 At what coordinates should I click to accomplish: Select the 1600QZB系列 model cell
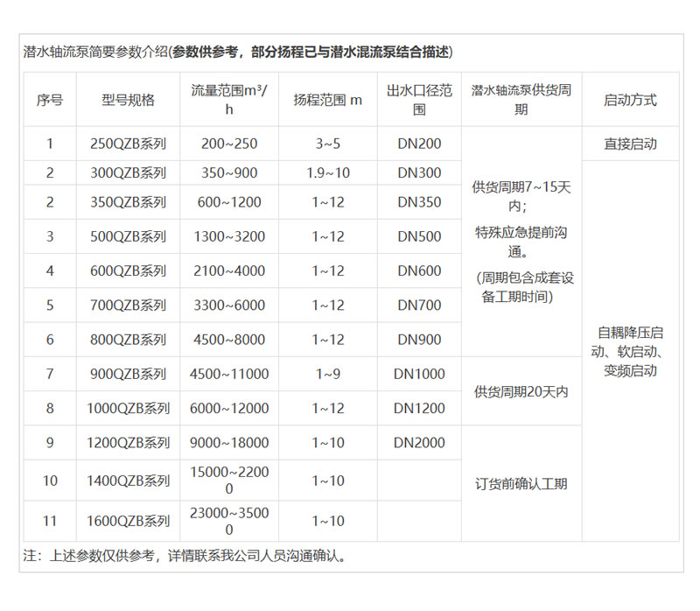[x=128, y=521]
